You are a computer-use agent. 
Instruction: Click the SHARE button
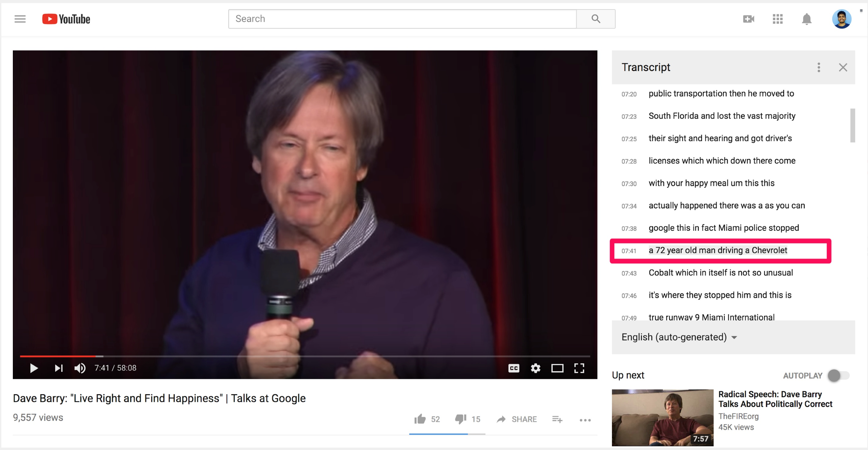(517, 419)
